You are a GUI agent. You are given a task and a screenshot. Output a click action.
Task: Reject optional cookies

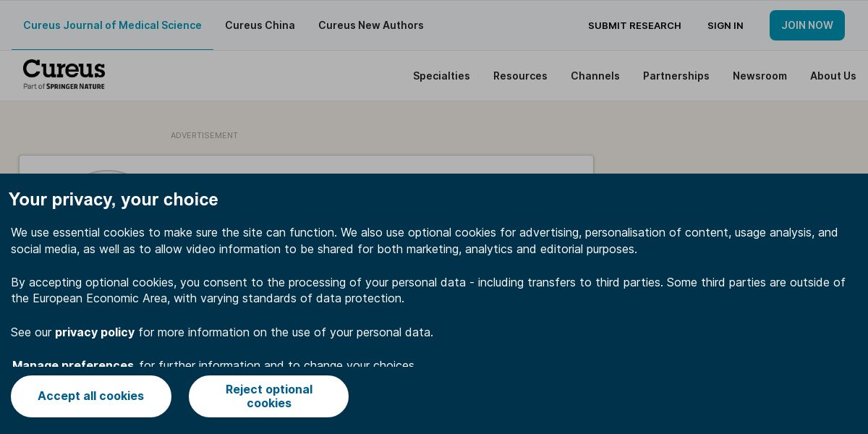pyautogui.click(x=268, y=396)
